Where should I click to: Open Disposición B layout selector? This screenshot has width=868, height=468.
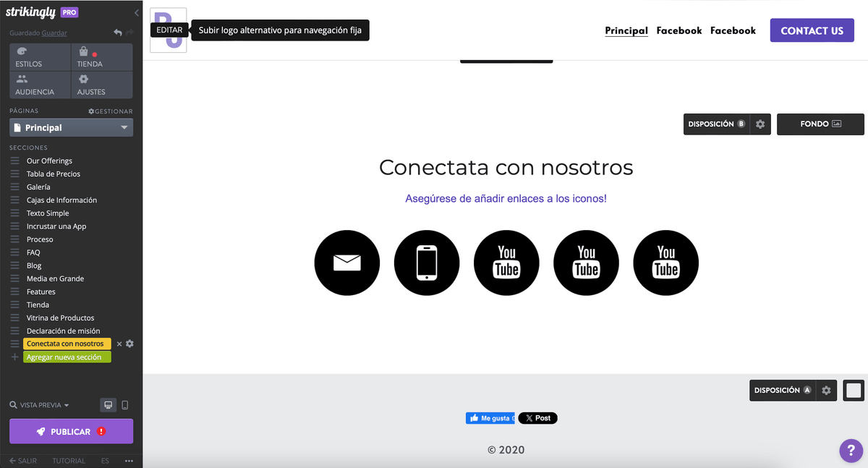(717, 124)
